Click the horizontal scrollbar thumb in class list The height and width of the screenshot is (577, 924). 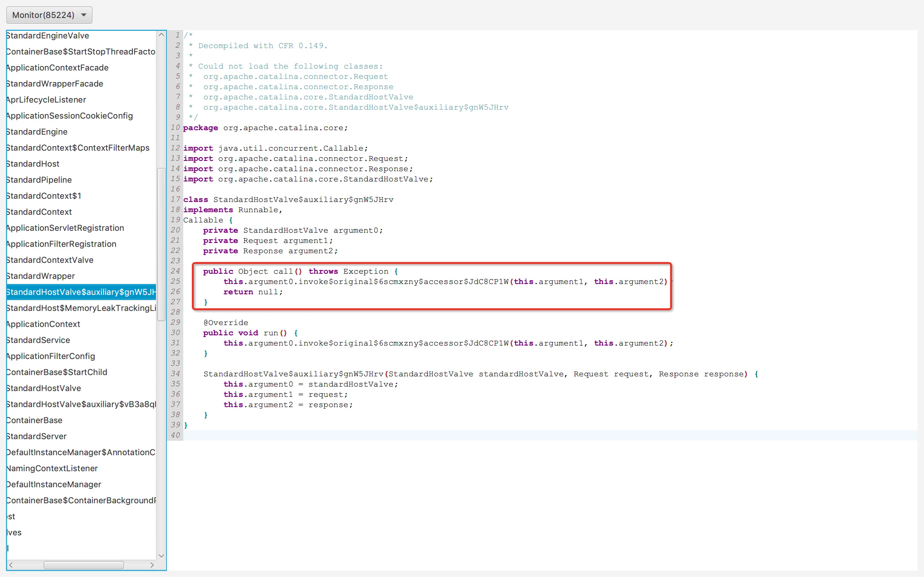[83, 565]
